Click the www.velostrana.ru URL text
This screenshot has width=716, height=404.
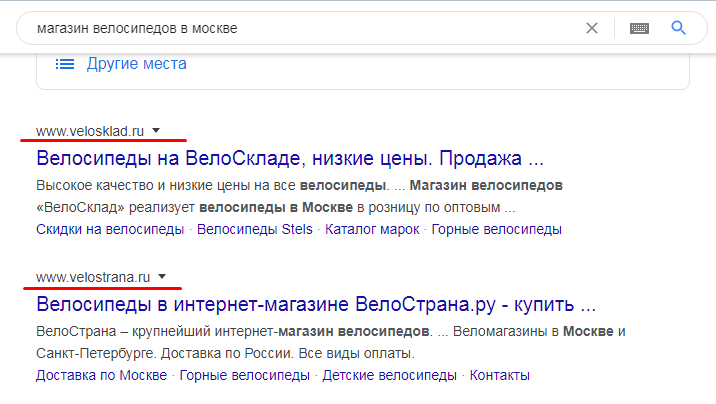pos(93,276)
